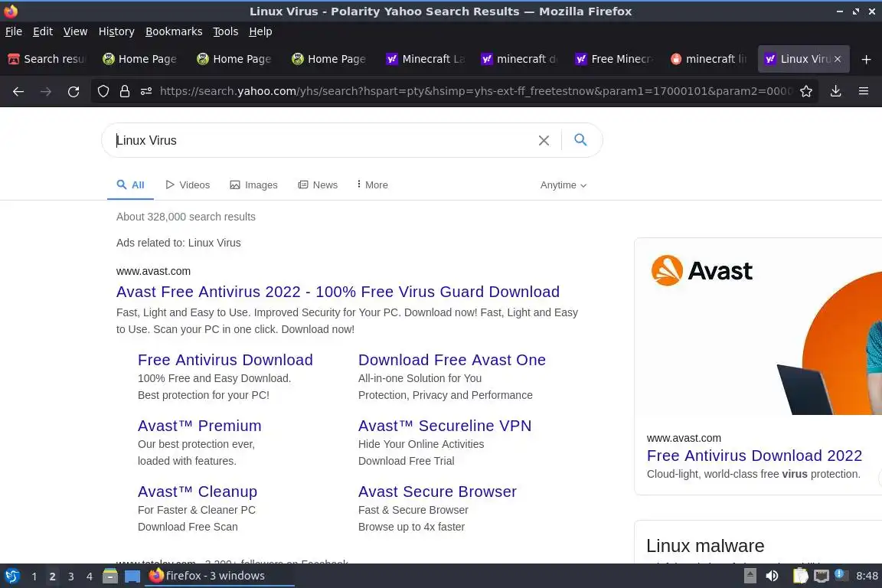Image resolution: width=882 pixels, height=588 pixels.
Task: Open the taskbar start menu icon
Action: [x=11, y=577]
